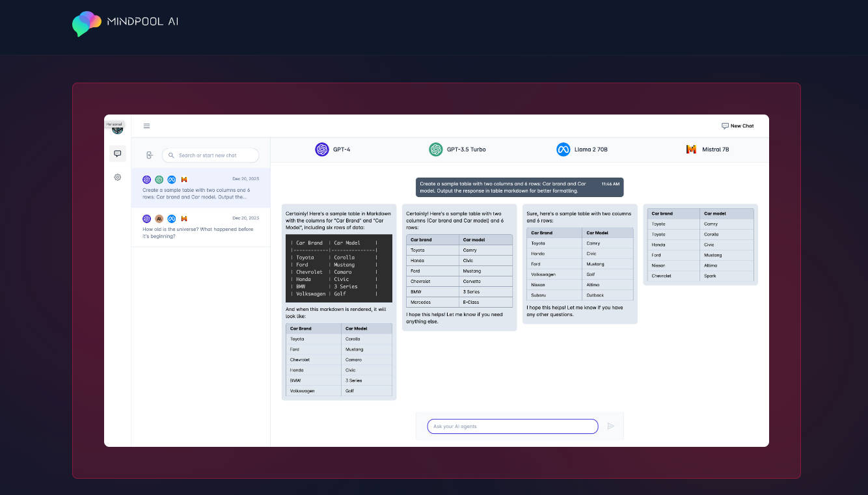The image size is (868, 495).
Task: Click the Mindpool AI logo
Action: coord(125,23)
